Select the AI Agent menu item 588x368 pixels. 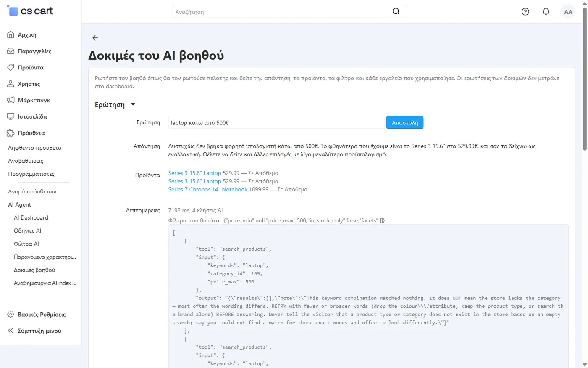(x=20, y=204)
